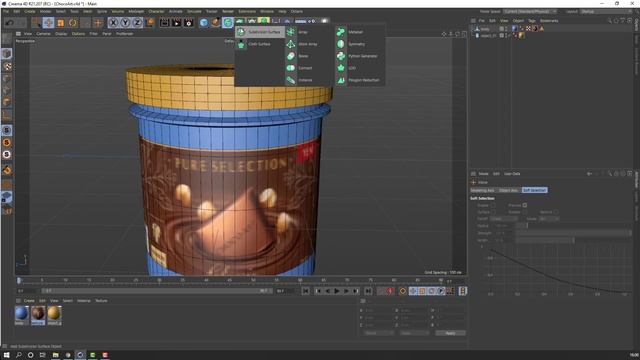Select Texture mode in left sidebar
The image size is (640, 360).
pyautogui.click(x=7, y=66)
